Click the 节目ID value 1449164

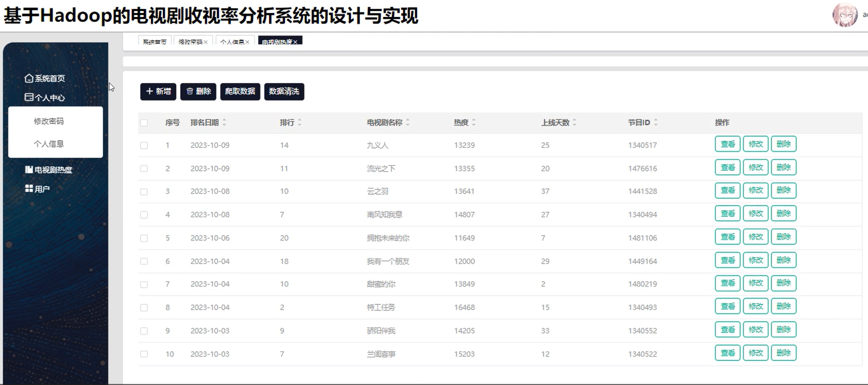point(642,261)
